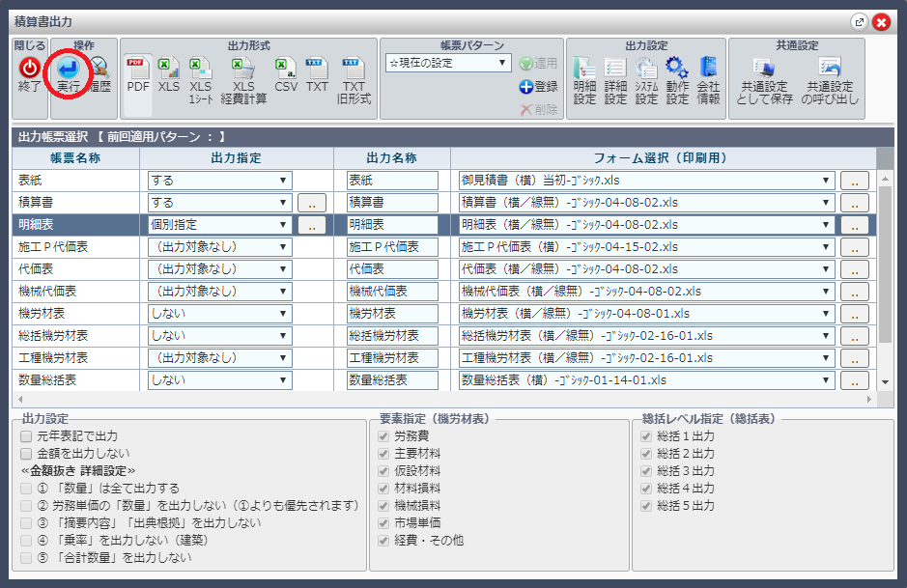Click 出力名称 field for 代価表
Viewport: 907px width, 588px height.
[x=392, y=268]
